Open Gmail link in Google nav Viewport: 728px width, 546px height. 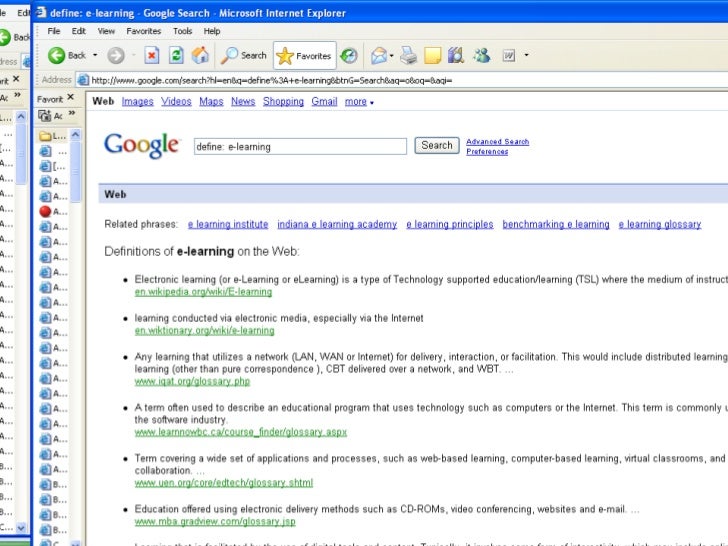(324, 101)
